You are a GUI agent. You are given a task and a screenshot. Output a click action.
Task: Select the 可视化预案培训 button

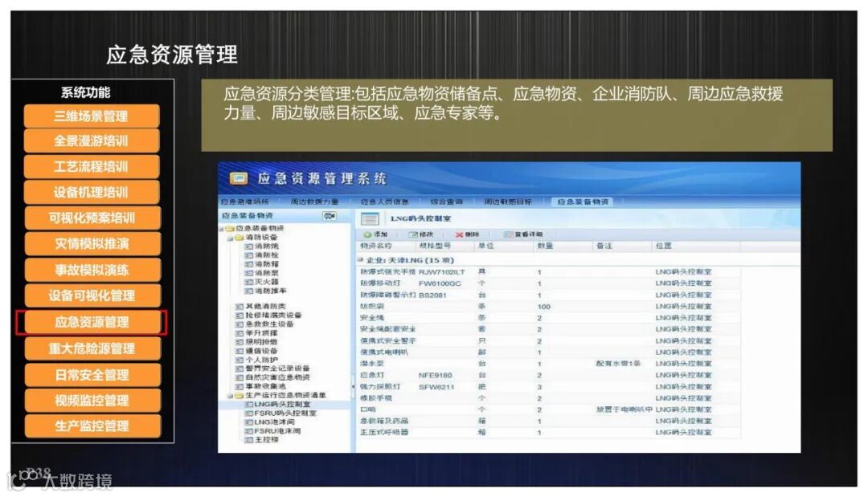pos(92,218)
